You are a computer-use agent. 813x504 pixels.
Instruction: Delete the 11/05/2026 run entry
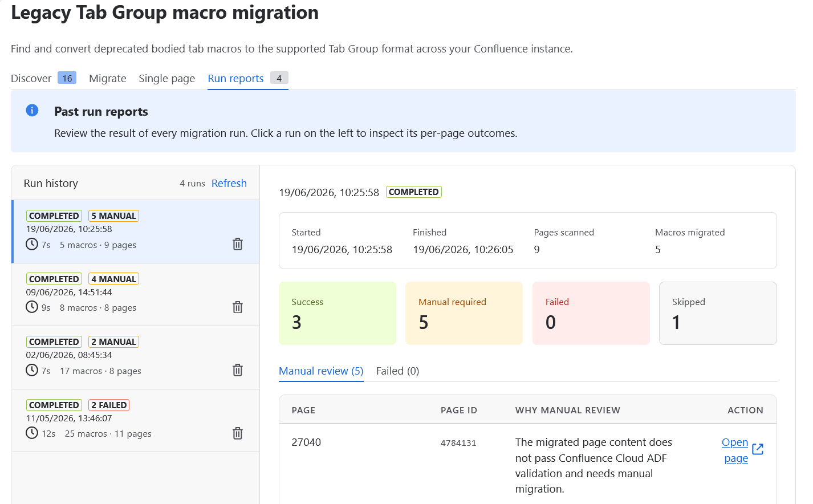pos(238,433)
